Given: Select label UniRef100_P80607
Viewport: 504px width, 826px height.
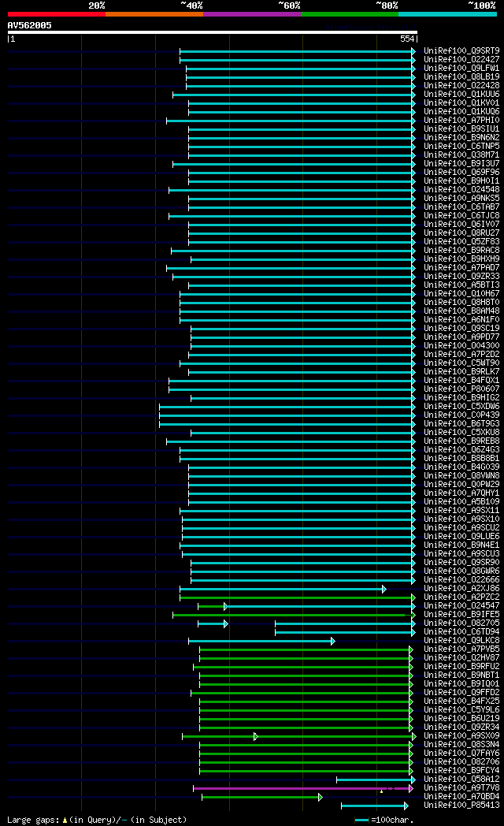Looking at the screenshot, I should [461, 389].
